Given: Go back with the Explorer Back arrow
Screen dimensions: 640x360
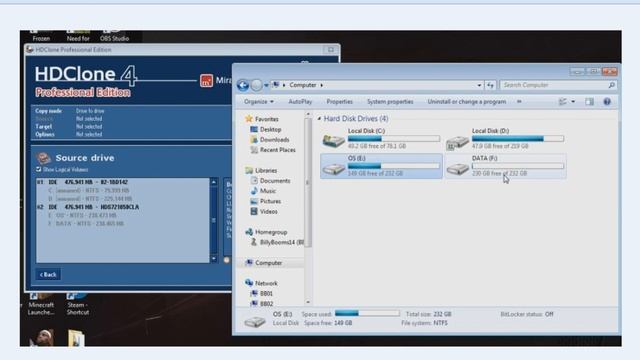Looking at the screenshot, I should click(243, 85).
